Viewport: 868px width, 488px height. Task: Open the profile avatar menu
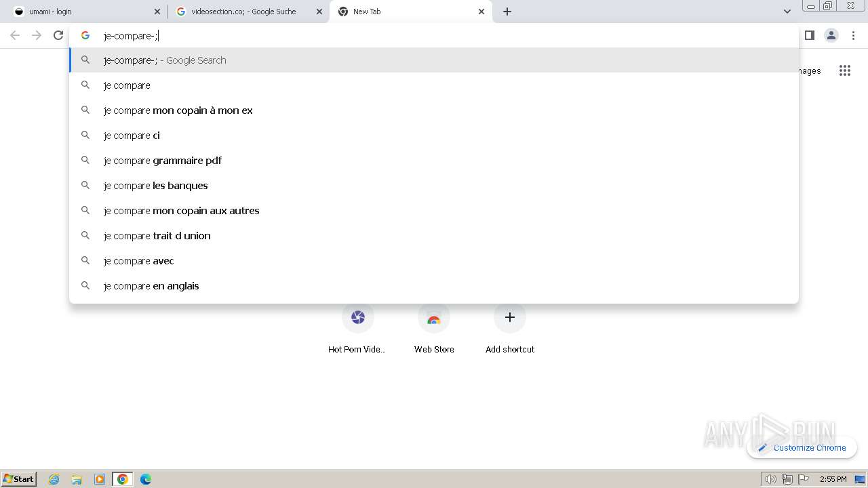[x=831, y=35]
